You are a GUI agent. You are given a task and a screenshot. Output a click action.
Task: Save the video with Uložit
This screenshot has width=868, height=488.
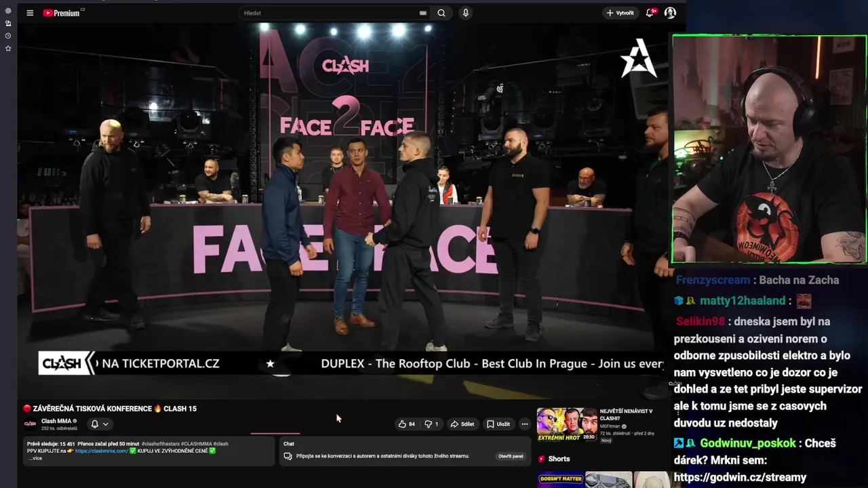(498, 424)
